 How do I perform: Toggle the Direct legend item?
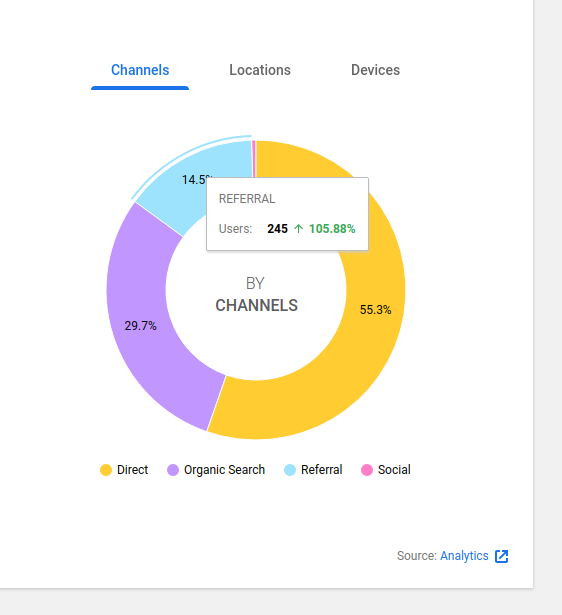(x=124, y=469)
